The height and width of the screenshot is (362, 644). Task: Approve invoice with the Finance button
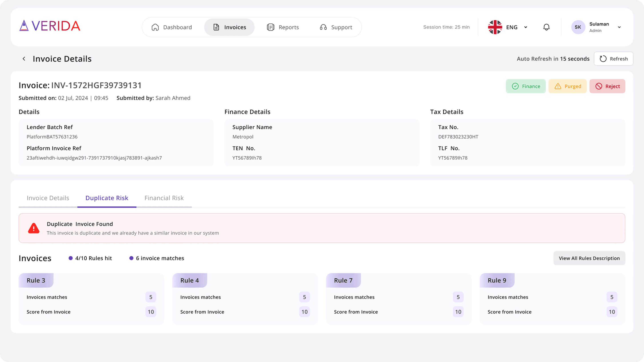(x=525, y=86)
